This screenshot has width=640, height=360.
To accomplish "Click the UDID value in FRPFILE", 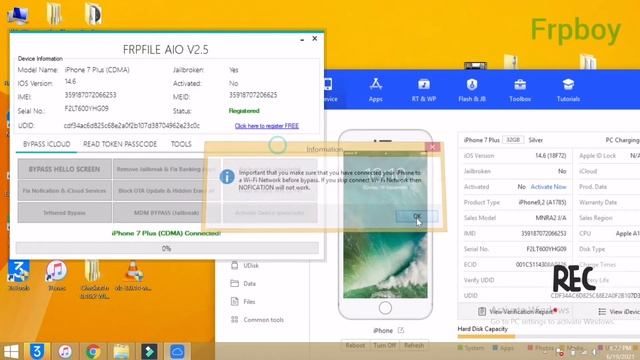I will coord(132,126).
